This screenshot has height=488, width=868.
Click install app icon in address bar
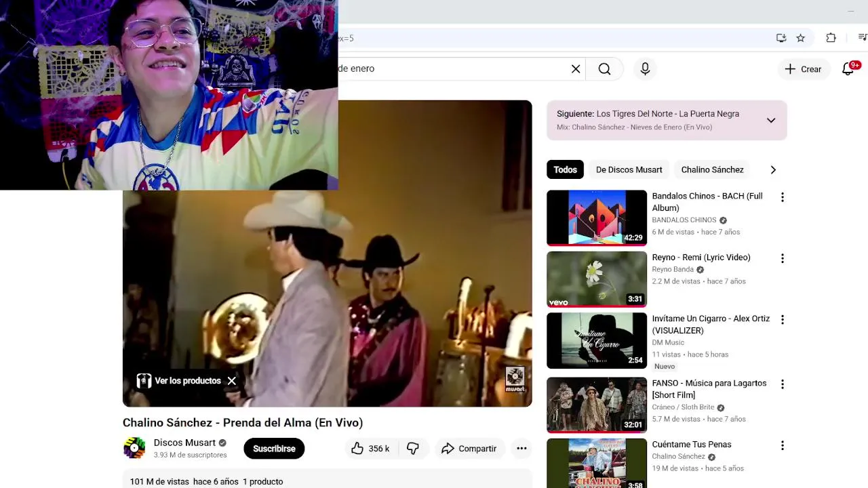point(781,38)
